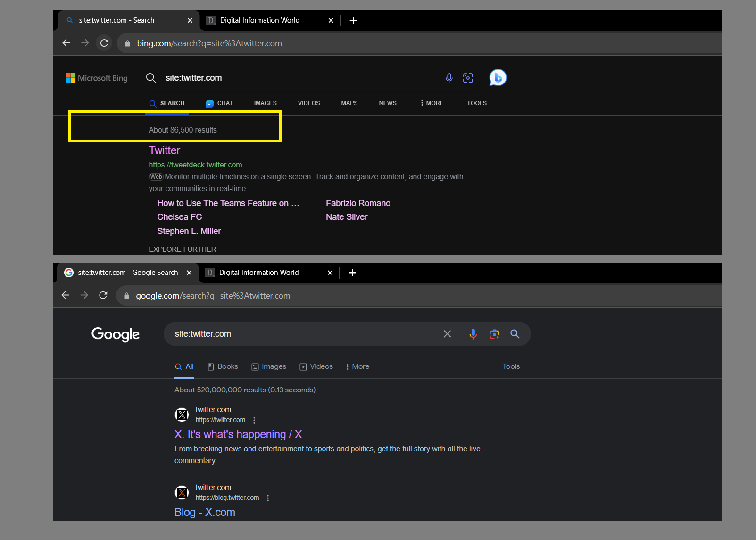
Task: Open the Fabrizio Romano sitelink
Action: (358, 203)
